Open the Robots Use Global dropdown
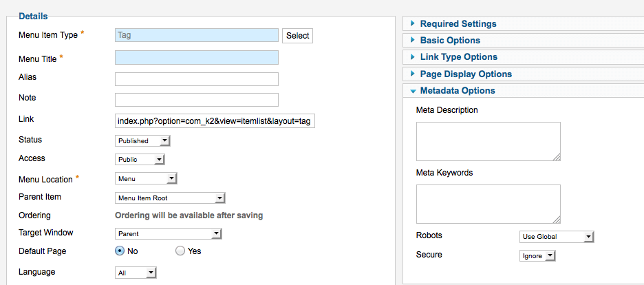The width and height of the screenshot is (644, 285). tap(557, 237)
